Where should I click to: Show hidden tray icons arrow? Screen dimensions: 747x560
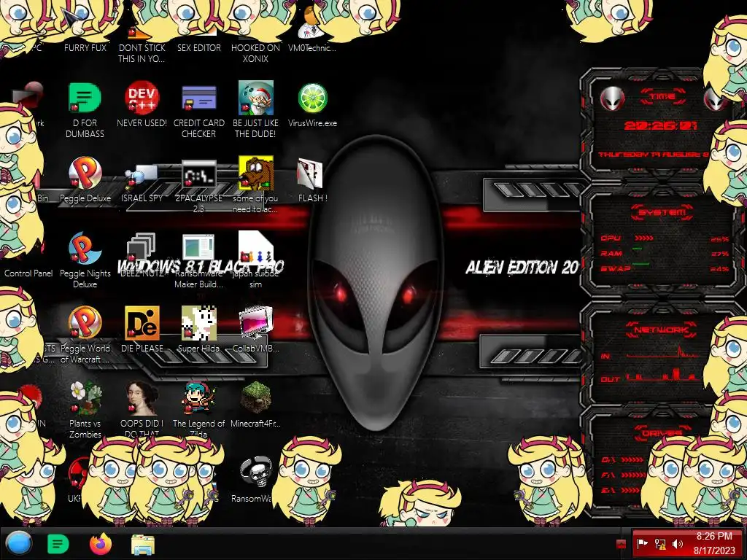click(621, 544)
